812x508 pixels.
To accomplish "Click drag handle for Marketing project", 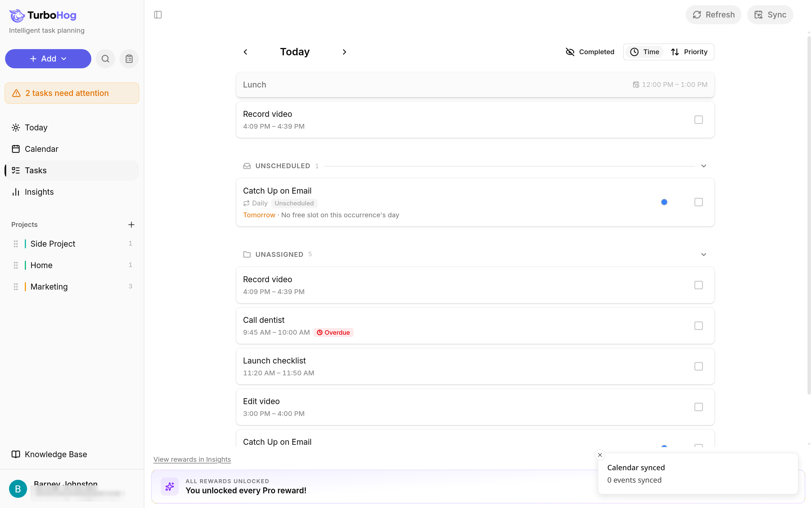I will click(x=16, y=287).
